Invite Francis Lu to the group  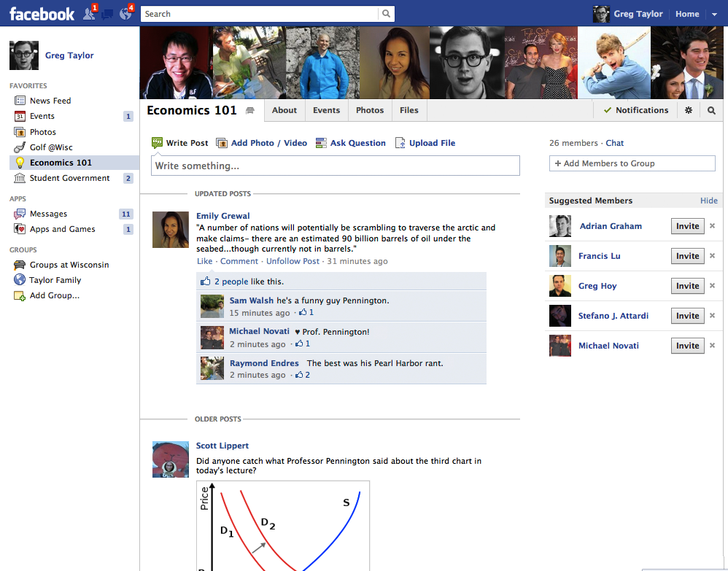(688, 256)
